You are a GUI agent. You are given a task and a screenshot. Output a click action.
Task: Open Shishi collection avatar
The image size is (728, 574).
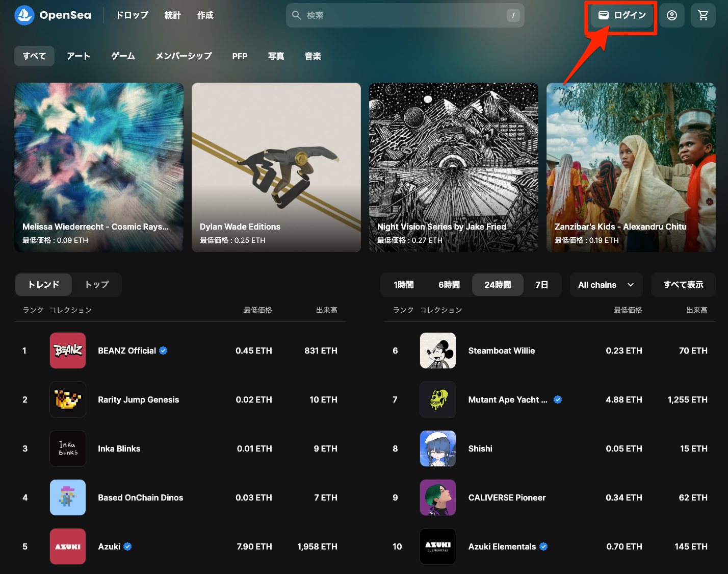pyautogui.click(x=438, y=448)
